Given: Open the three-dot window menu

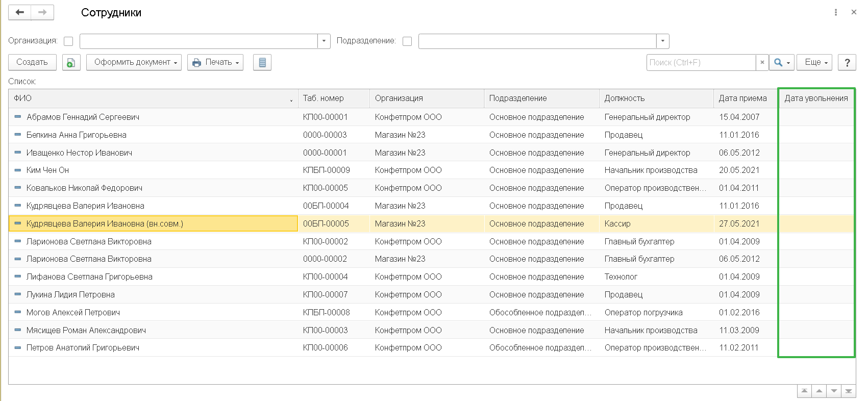Looking at the screenshot, I should pyautogui.click(x=836, y=12).
